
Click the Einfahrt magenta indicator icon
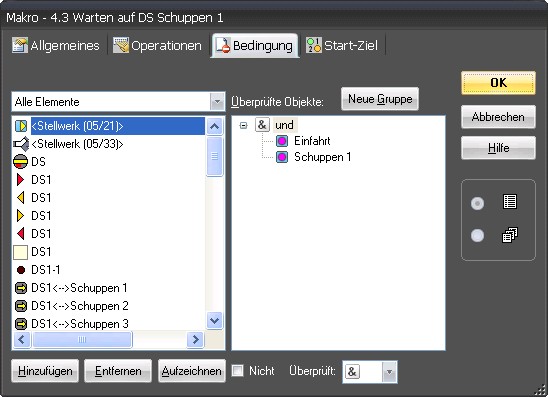point(282,141)
